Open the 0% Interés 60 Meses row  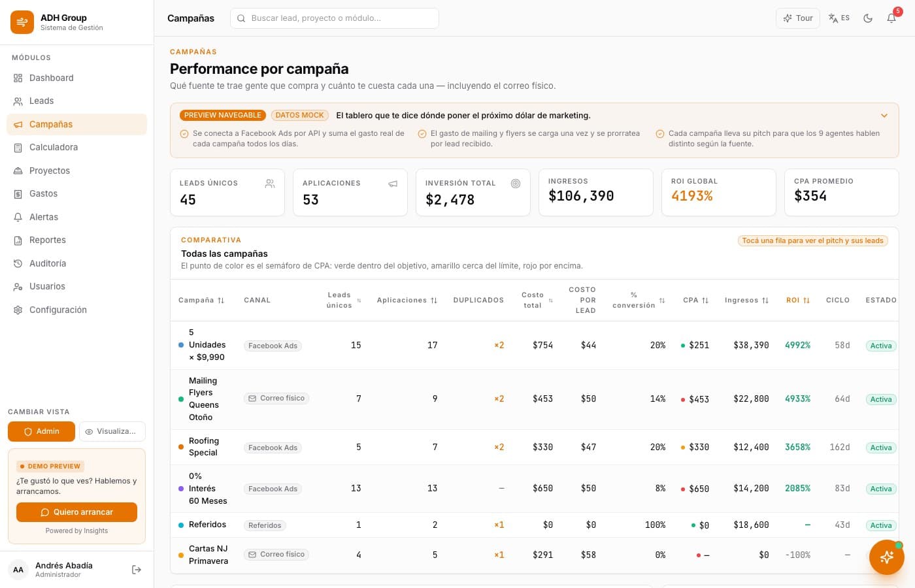(x=534, y=489)
